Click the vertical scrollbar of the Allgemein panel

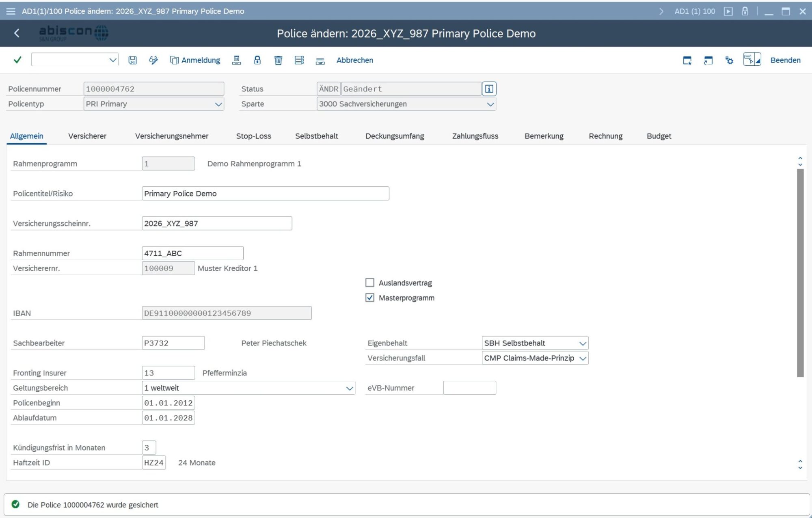[x=800, y=272]
